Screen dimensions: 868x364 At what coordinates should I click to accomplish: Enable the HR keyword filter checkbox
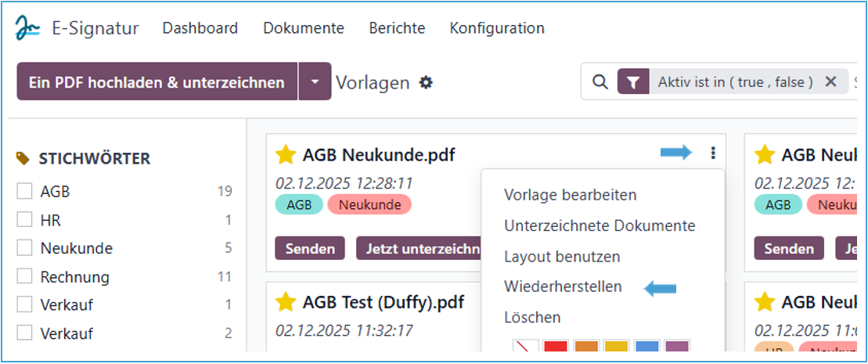25,220
